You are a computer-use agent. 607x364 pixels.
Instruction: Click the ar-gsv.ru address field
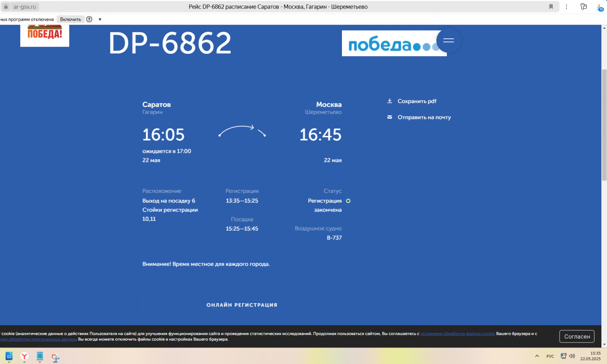click(25, 6)
